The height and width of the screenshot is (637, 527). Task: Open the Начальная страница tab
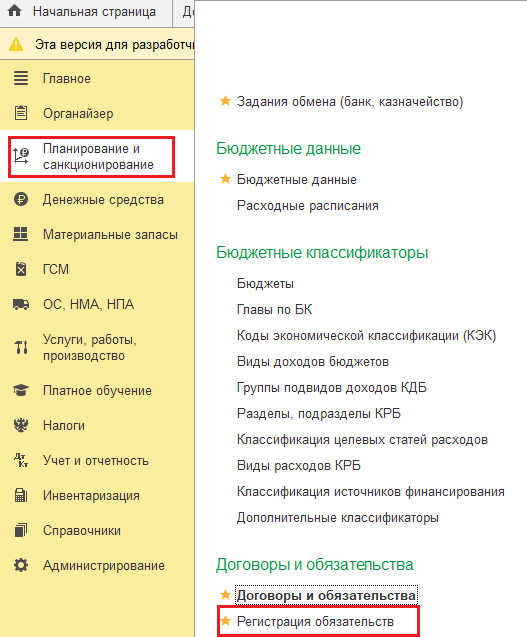(x=94, y=12)
